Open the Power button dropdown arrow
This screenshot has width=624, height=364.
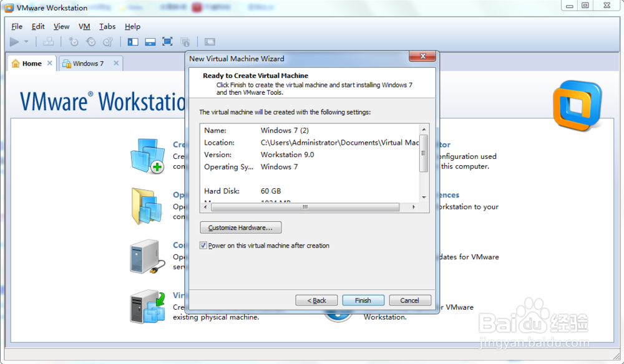[x=26, y=42]
